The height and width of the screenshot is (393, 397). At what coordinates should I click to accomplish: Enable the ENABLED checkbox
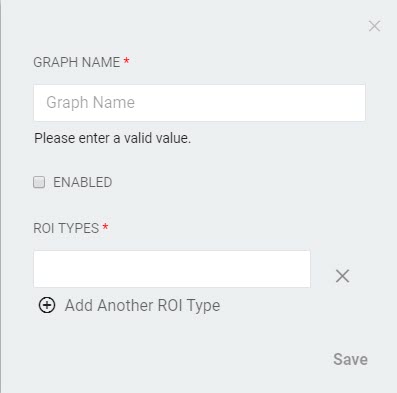(39, 182)
